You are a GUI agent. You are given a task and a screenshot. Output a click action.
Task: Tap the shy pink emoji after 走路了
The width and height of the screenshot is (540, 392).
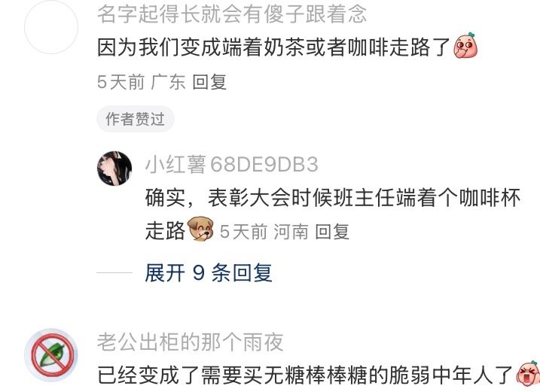click(x=465, y=45)
